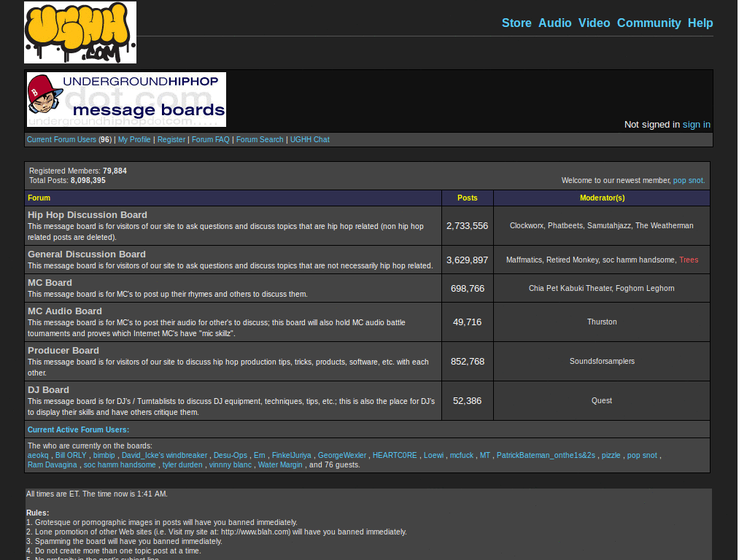Launch UGHH Chat link
The image size is (747, 560).
309,139
